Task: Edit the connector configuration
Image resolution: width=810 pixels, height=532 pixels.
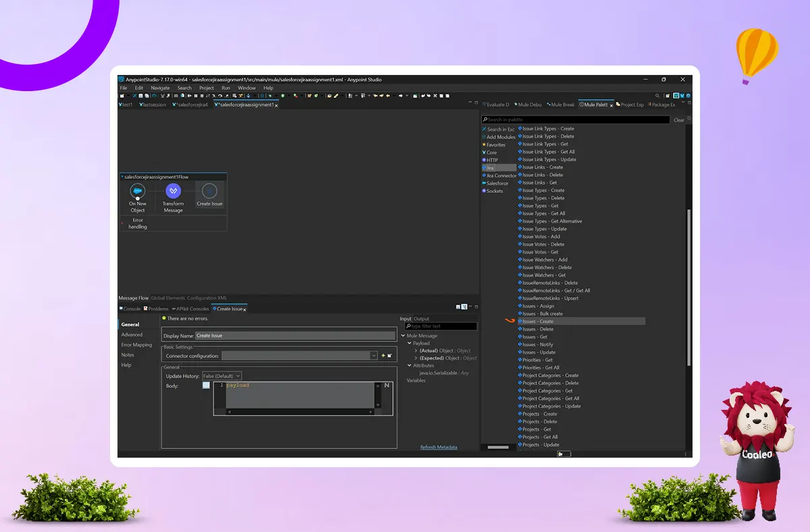Action: [x=389, y=356]
